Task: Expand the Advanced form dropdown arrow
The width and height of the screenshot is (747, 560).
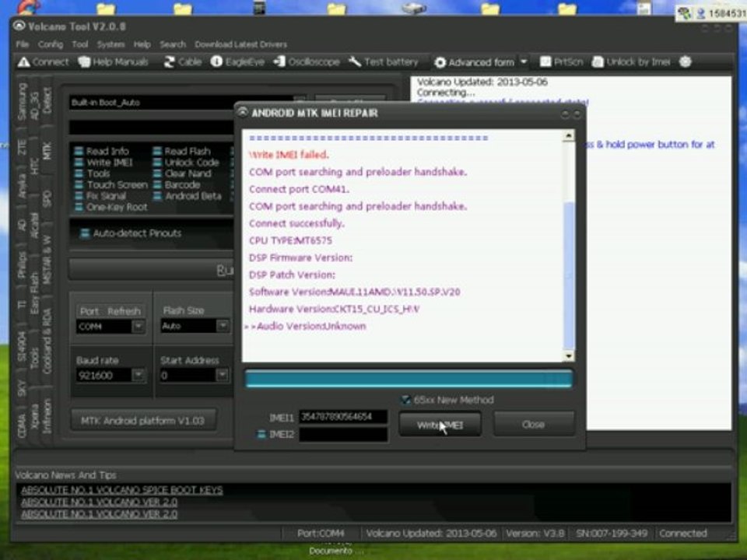Action: (524, 62)
